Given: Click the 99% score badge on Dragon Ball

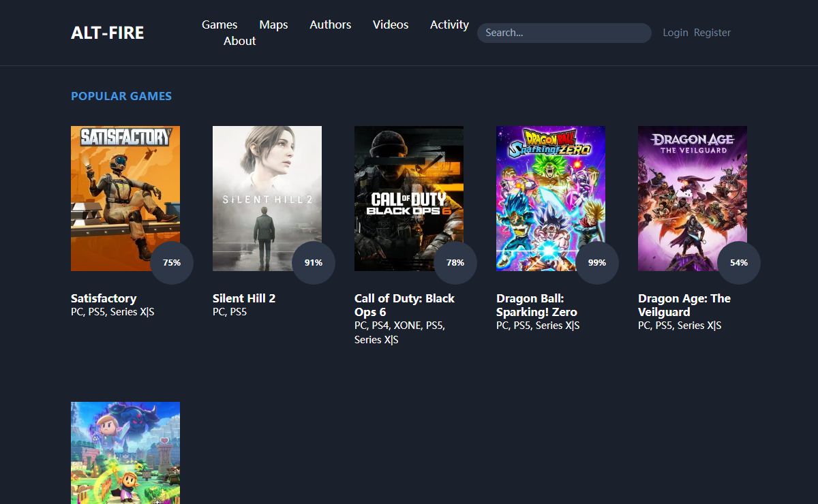Looking at the screenshot, I should pyautogui.click(x=597, y=262).
